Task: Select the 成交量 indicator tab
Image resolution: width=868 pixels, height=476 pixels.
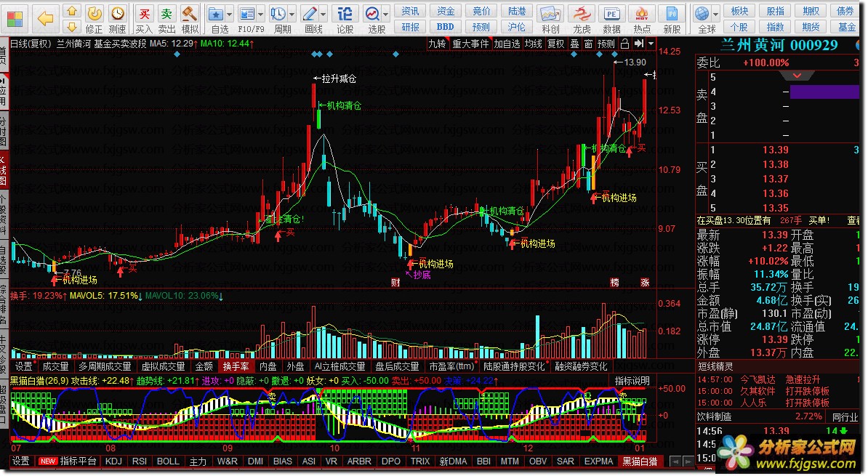Action: click(55, 366)
